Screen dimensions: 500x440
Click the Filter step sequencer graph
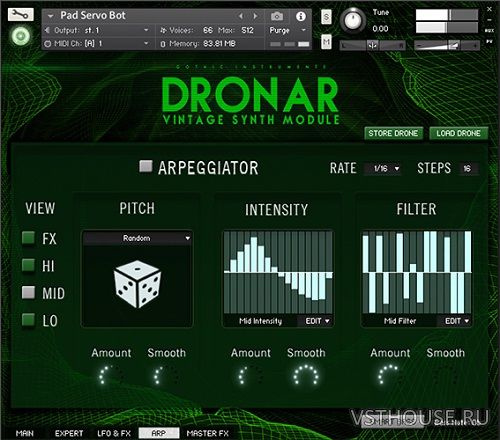417,272
